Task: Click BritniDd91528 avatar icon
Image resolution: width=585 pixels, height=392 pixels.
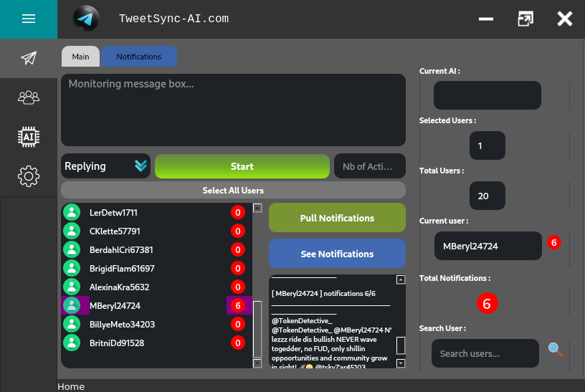Action: [72, 343]
